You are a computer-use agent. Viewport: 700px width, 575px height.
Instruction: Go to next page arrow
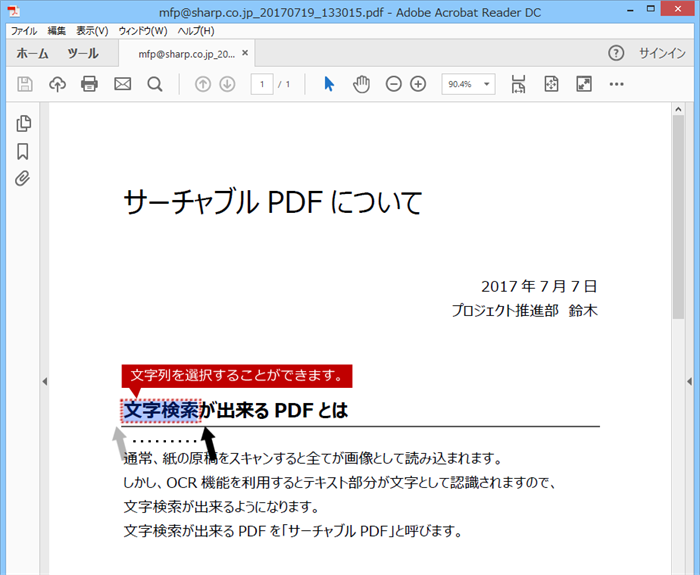(x=227, y=84)
